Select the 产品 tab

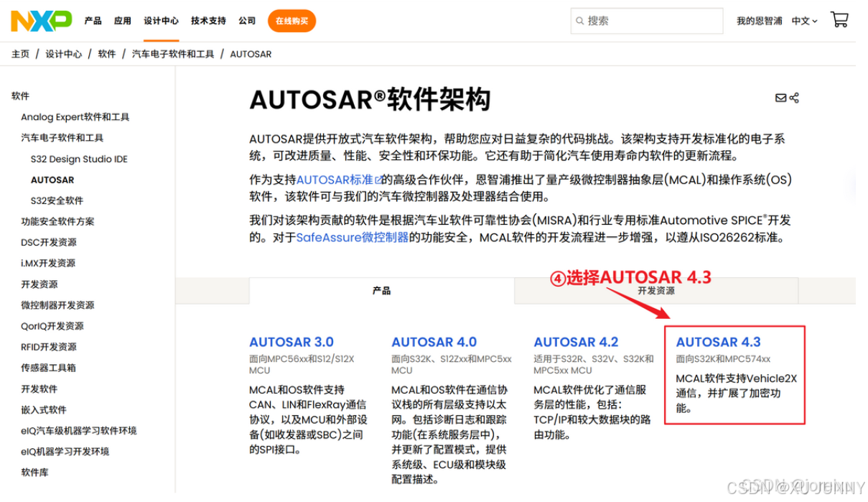pos(382,291)
